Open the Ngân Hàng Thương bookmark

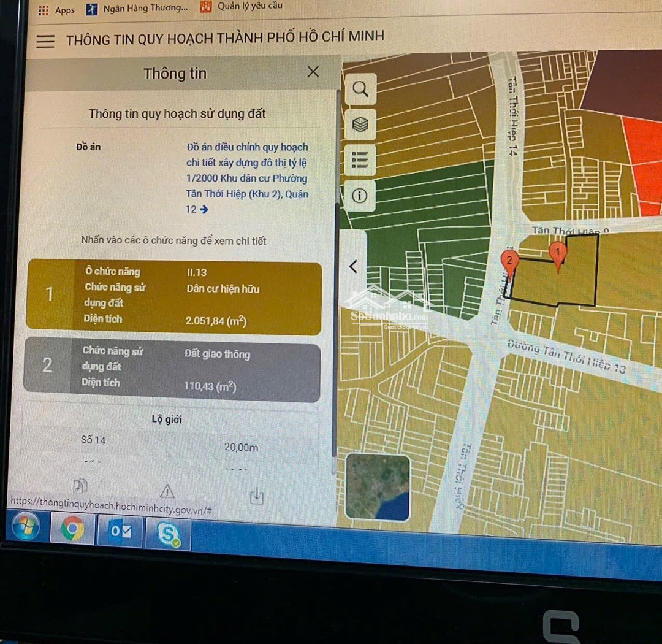pyautogui.click(x=137, y=9)
